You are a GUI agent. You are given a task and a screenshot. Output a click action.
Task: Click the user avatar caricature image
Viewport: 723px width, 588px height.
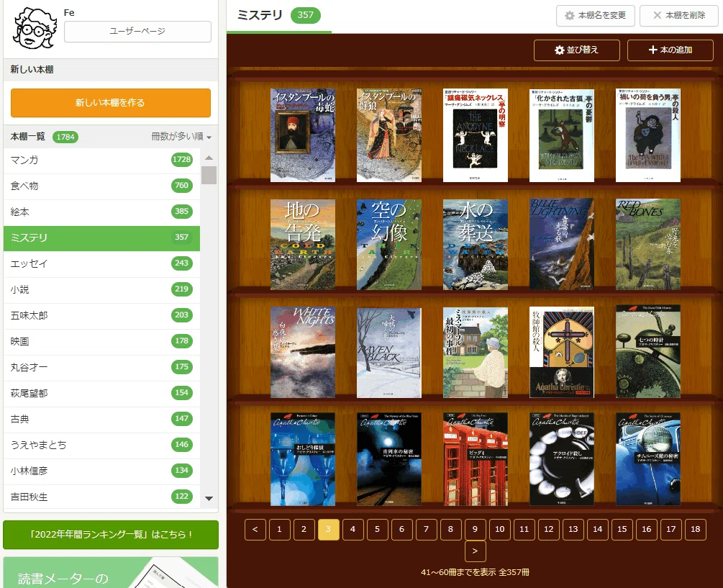click(35, 29)
